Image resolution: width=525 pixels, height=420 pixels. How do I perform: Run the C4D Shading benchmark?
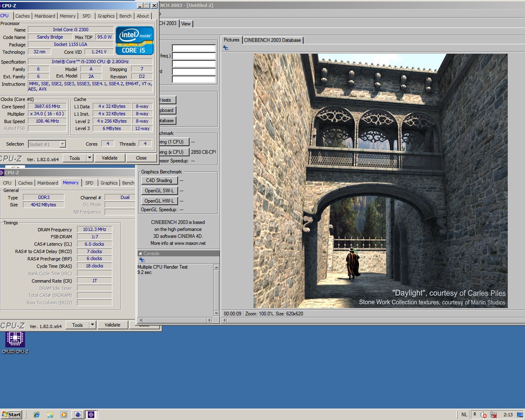159,180
